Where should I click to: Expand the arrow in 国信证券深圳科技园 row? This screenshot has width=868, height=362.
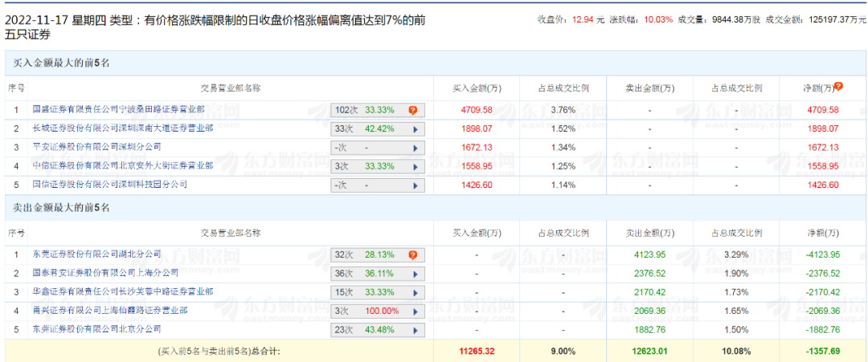click(x=415, y=185)
